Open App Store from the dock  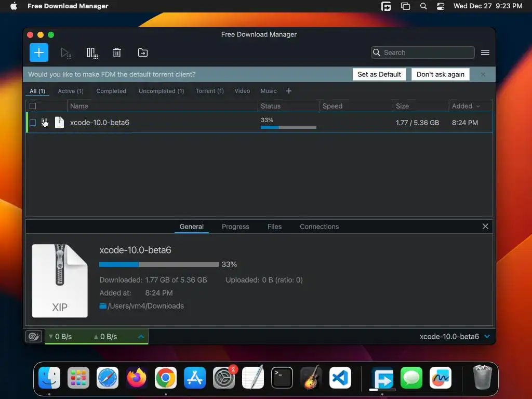pyautogui.click(x=195, y=378)
